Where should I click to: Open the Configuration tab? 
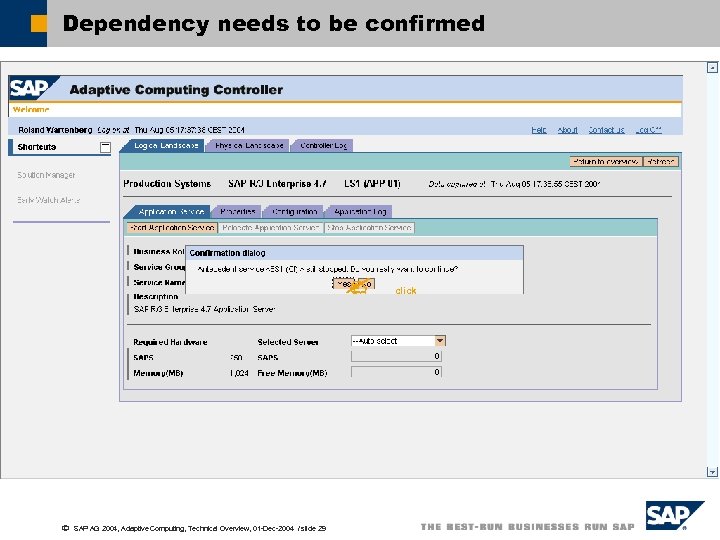click(x=294, y=212)
